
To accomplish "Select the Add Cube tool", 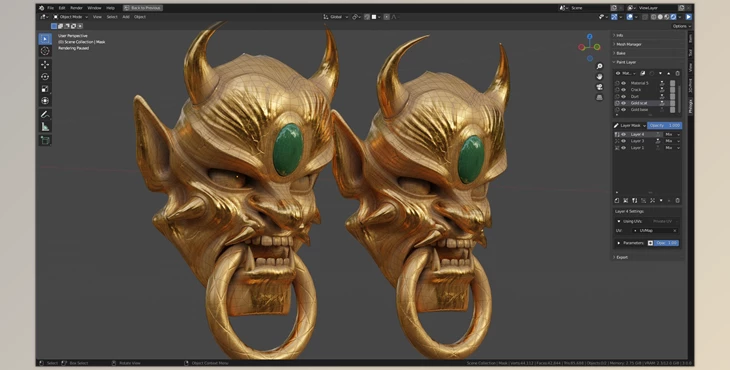I will coord(45,140).
